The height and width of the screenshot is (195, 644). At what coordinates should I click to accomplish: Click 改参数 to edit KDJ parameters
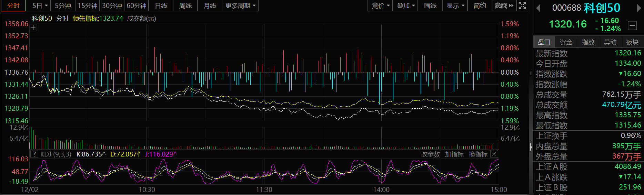pos(430,154)
